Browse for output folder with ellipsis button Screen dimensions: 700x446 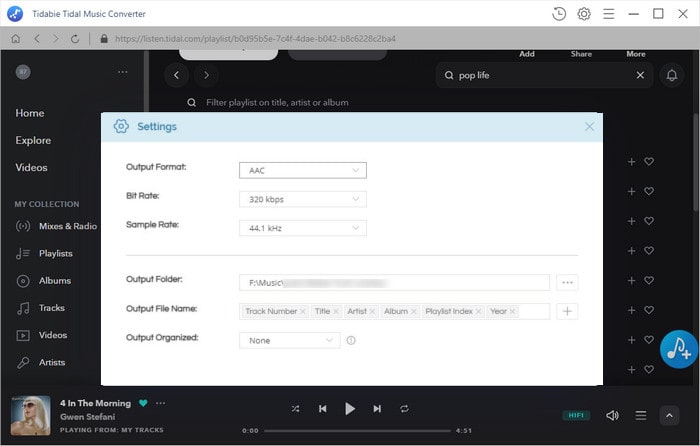[567, 283]
